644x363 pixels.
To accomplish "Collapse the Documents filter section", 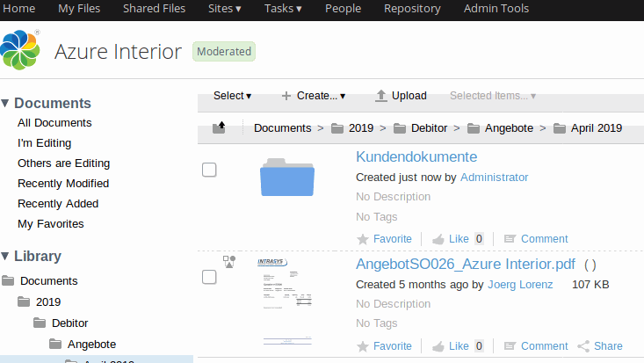I will pos(5,103).
